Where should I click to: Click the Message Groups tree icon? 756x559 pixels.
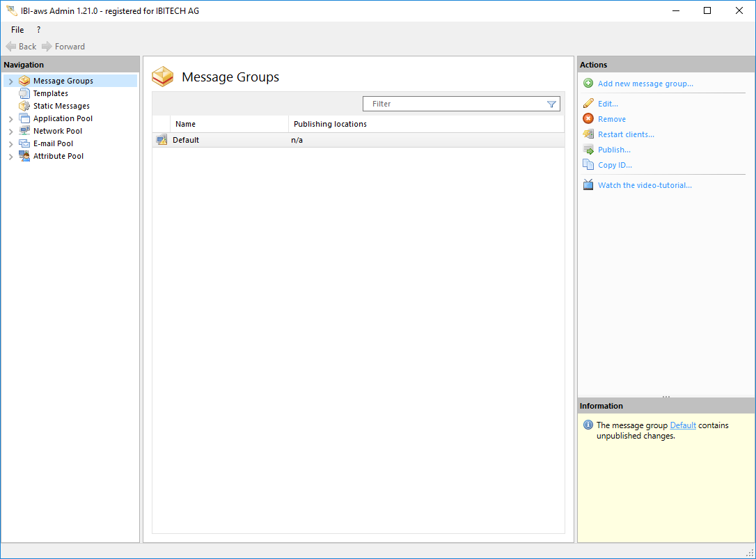point(24,81)
